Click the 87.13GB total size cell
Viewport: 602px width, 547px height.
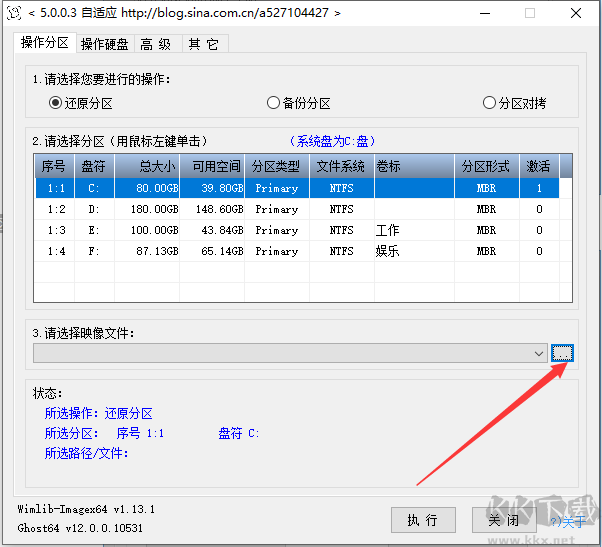click(147, 251)
